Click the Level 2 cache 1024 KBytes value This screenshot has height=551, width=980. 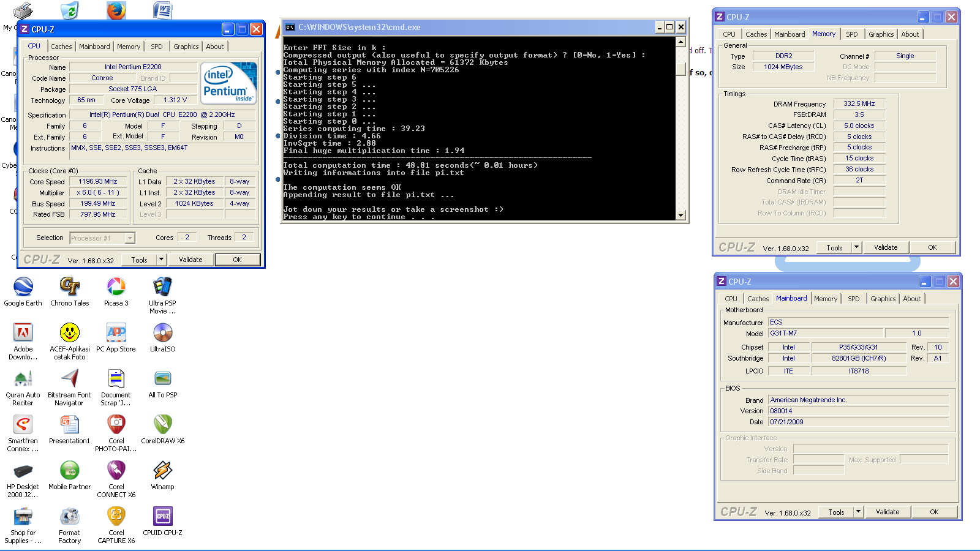pyautogui.click(x=194, y=203)
